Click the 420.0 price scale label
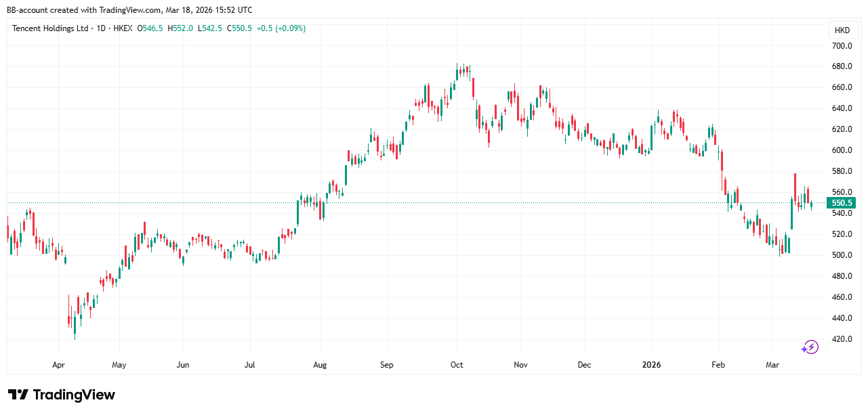Viewport: 868px width, 415px height. 842,339
